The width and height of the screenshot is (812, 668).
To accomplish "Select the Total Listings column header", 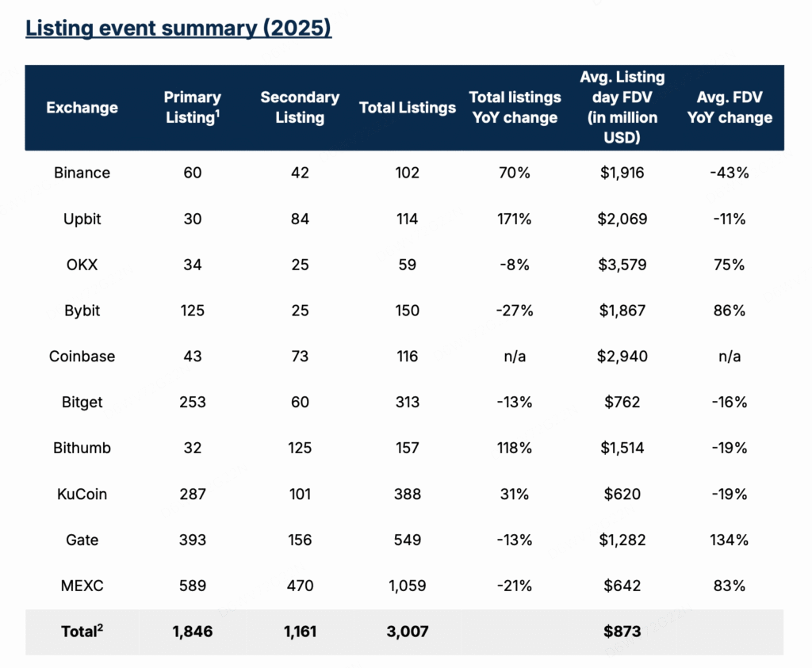I will click(x=408, y=108).
